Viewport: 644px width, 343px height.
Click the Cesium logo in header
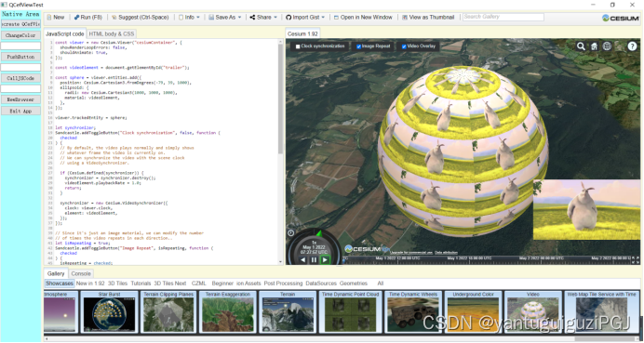[620, 18]
